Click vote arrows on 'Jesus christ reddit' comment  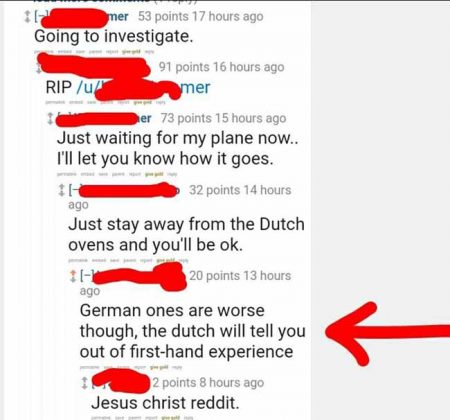(x=85, y=383)
